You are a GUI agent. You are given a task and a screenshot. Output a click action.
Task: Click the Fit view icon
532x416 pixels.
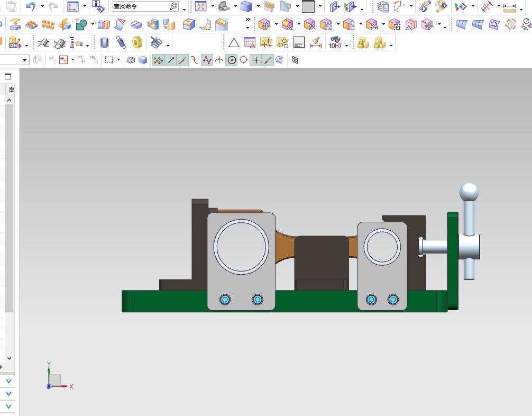201,6
